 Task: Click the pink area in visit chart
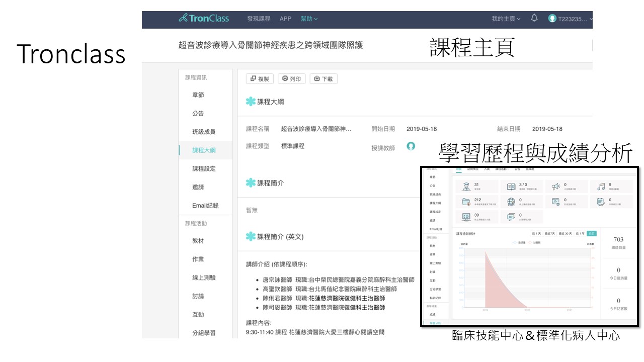(x=496, y=287)
